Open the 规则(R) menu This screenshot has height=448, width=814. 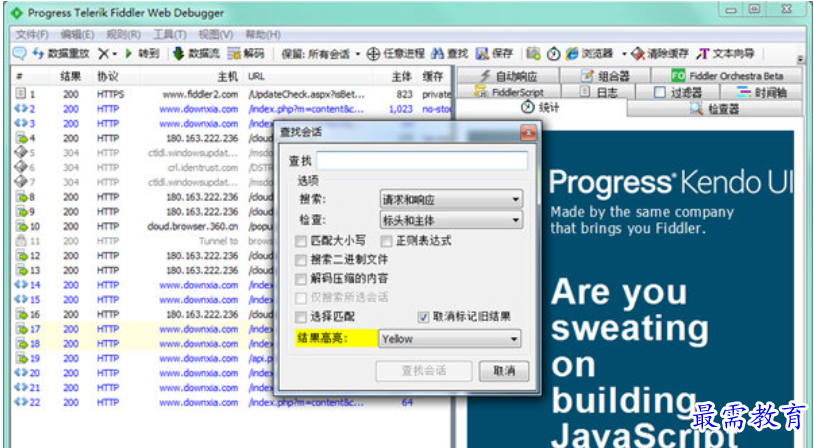click(x=123, y=35)
